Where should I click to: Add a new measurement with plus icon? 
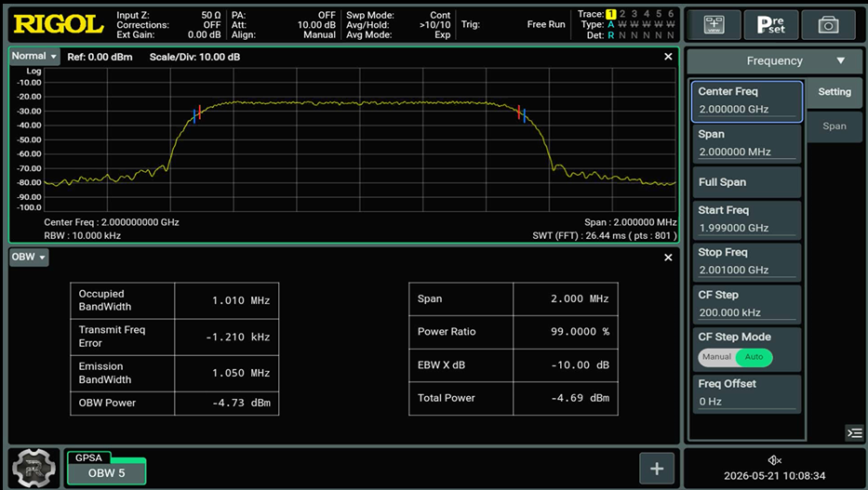pos(657,469)
